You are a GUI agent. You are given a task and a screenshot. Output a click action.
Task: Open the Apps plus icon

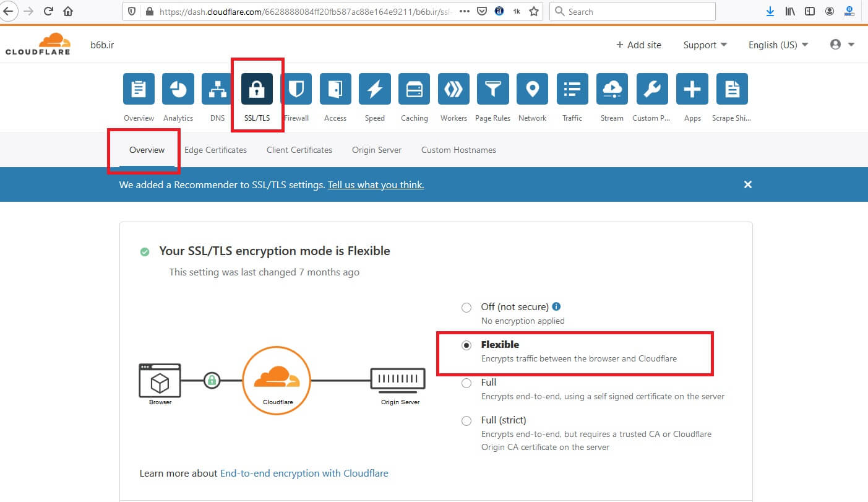[x=692, y=89]
